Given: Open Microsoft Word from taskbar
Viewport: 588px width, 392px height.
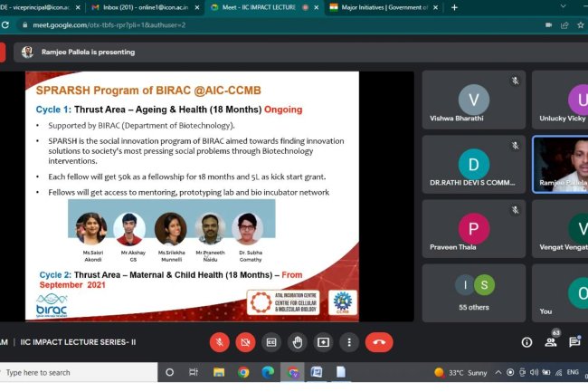Looking at the screenshot, I should (x=317, y=372).
